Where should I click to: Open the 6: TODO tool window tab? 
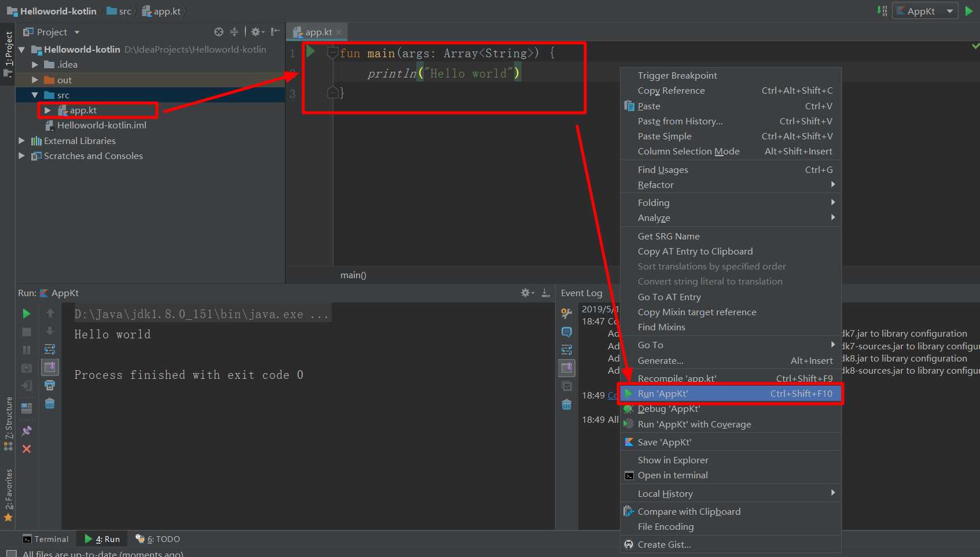click(x=157, y=539)
